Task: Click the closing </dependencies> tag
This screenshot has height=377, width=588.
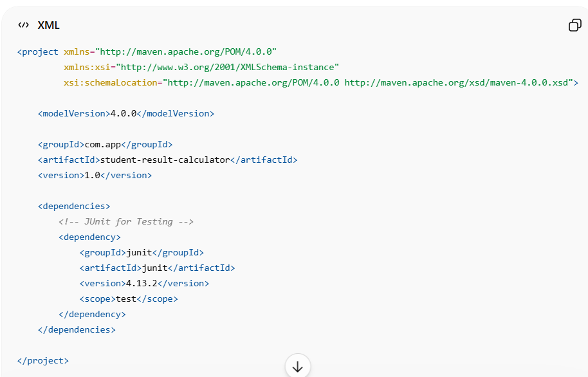Action: click(x=77, y=330)
